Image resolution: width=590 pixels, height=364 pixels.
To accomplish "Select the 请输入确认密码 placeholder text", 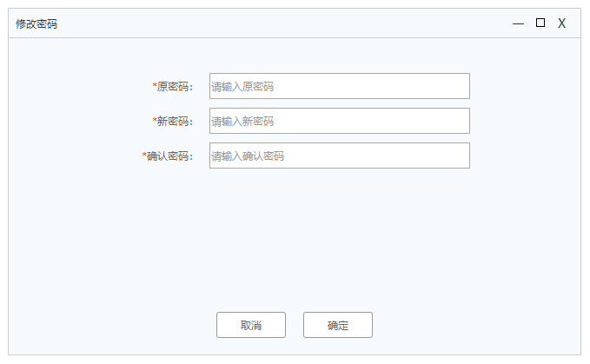I will (x=248, y=156).
